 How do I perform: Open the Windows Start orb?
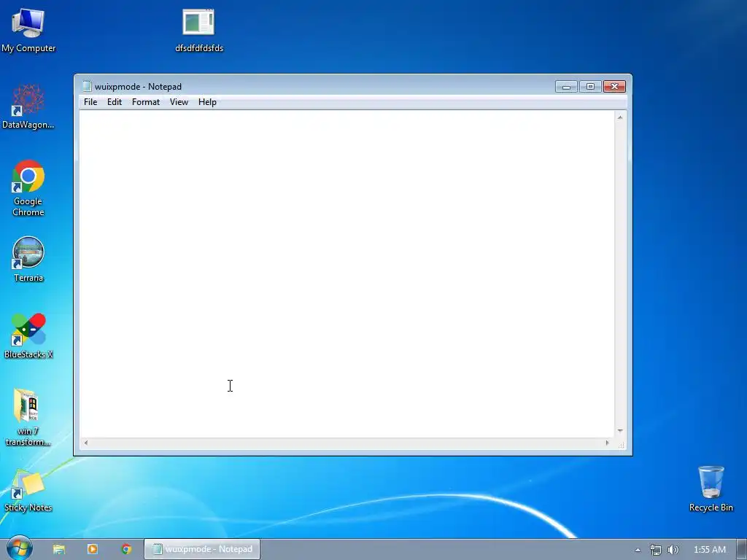point(19,548)
